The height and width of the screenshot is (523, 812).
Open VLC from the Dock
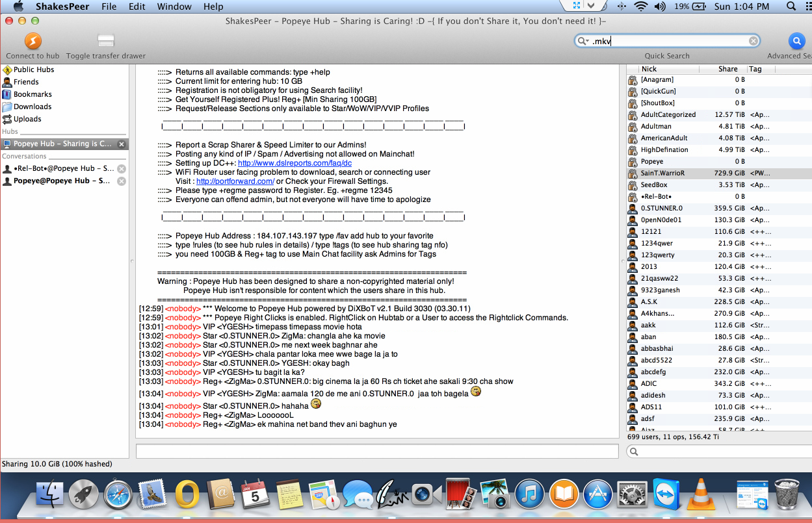point(700,494)
